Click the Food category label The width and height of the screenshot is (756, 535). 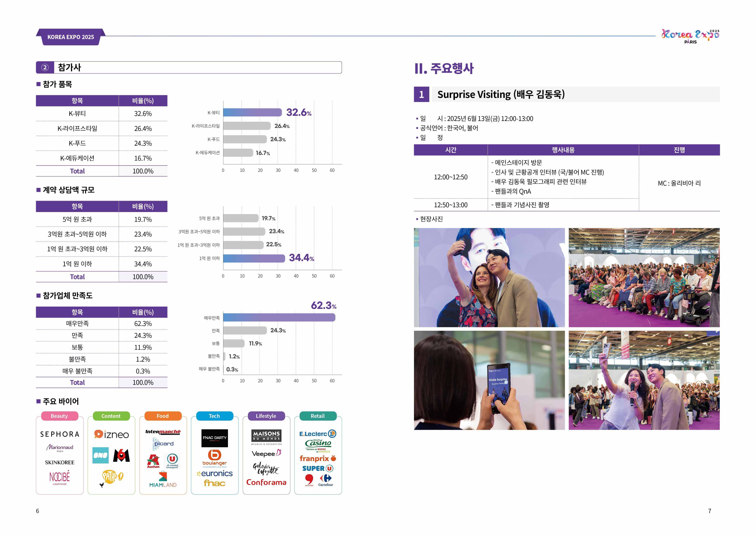(163, 416)
